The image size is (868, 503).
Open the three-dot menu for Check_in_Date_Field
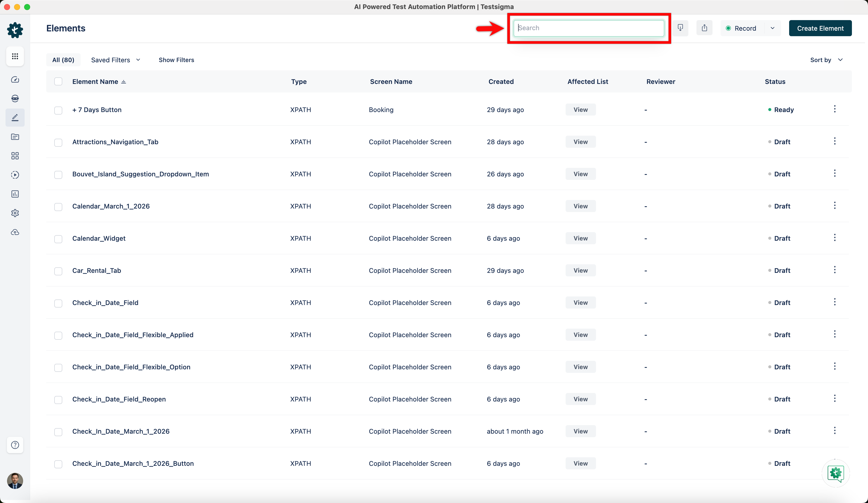coord(835,302)
